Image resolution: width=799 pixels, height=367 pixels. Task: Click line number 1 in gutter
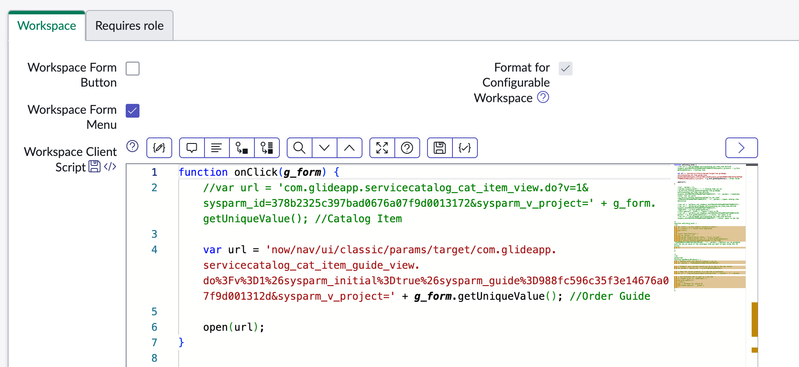pyautogui.click(x=154, y=172)
